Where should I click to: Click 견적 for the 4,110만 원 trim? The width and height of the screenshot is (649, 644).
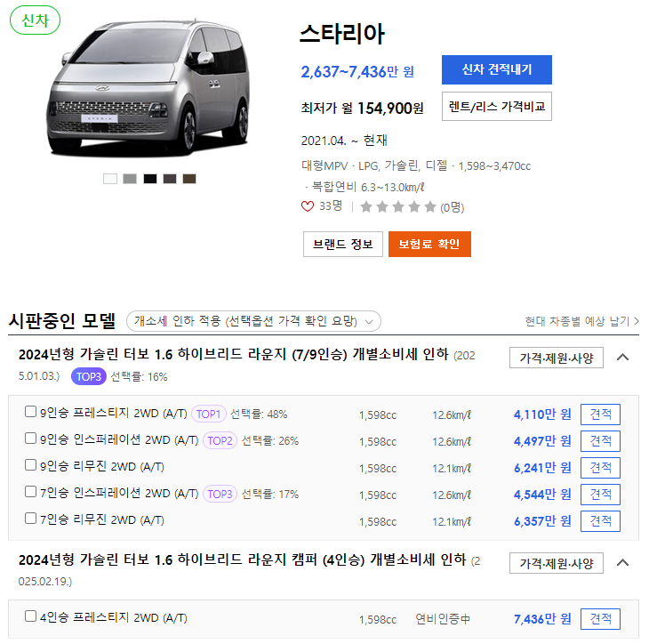pos(600,415)
